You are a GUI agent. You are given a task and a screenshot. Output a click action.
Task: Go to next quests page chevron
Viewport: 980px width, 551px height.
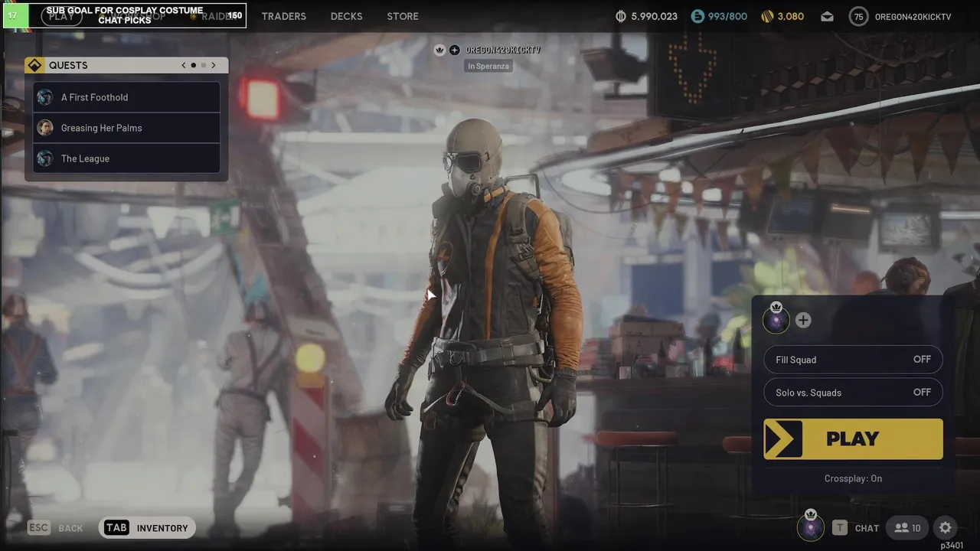(x=214, y=65)
